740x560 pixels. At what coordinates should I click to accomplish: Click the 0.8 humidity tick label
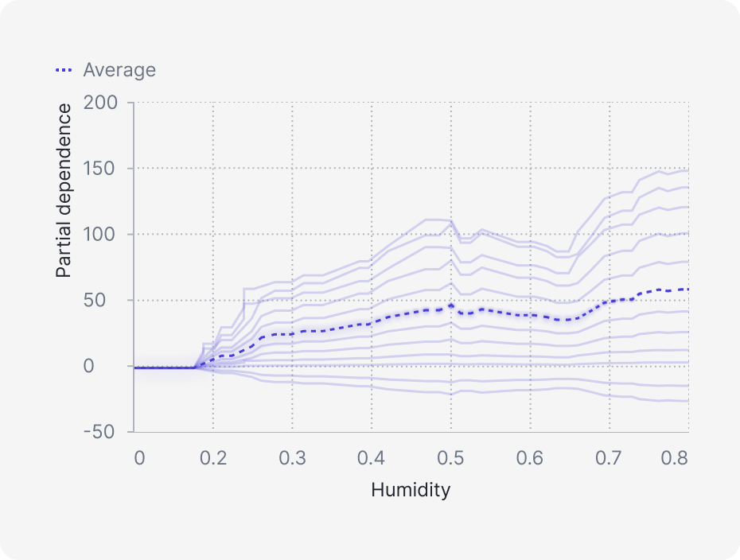(675, 459)
